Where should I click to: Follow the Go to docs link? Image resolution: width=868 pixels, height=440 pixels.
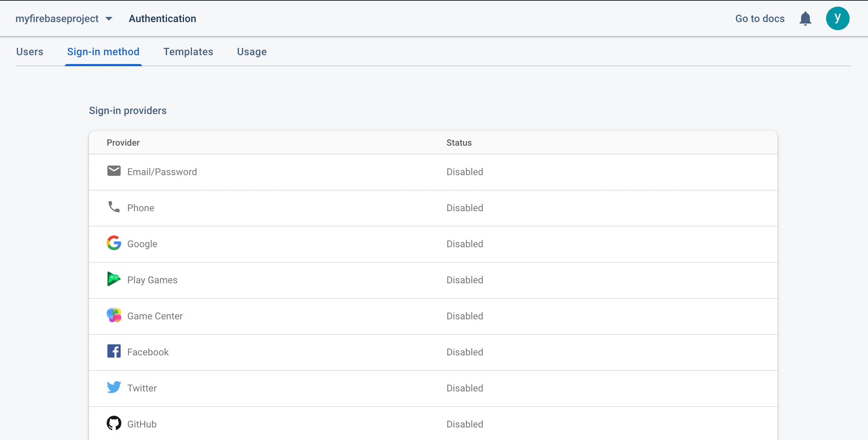click(759, 19)
